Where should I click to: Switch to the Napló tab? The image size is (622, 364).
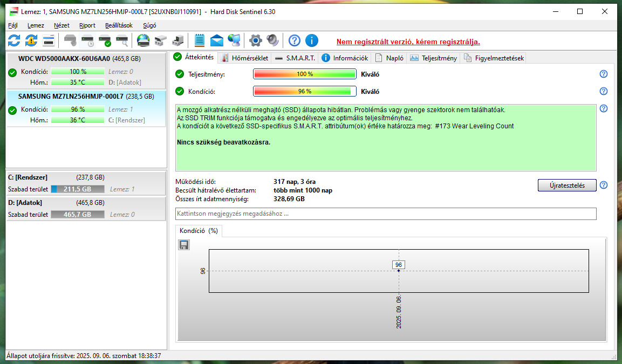389,58
